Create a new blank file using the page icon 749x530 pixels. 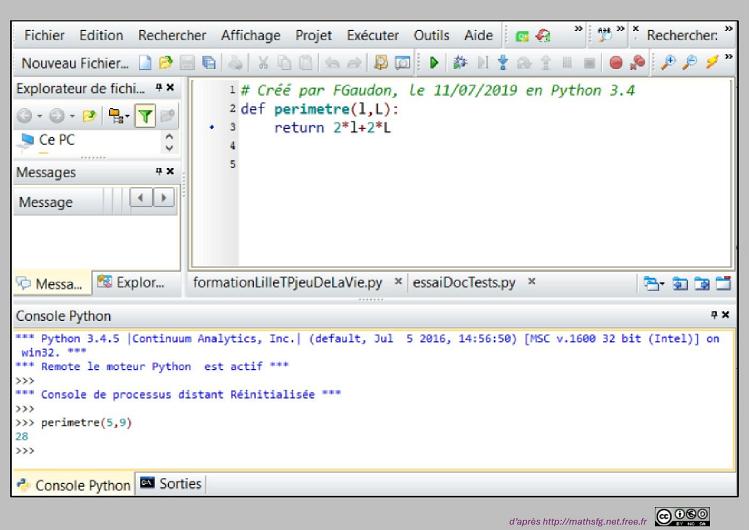146,62
